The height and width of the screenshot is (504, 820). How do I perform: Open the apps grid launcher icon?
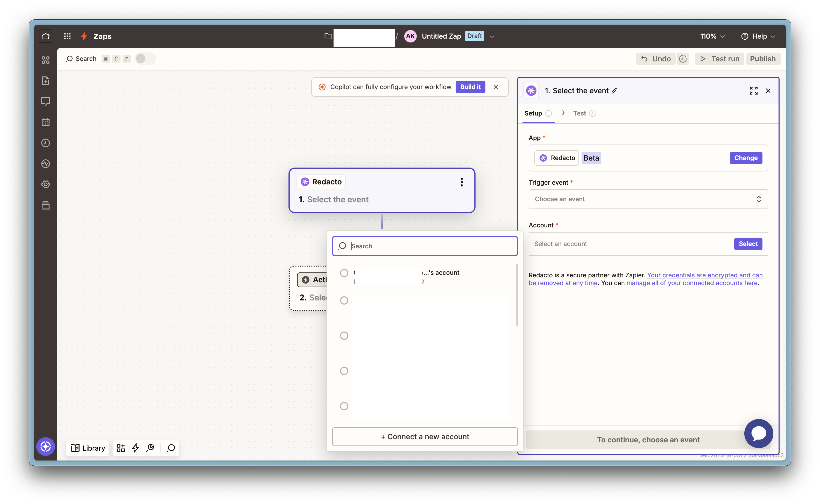tap(67, 36)
